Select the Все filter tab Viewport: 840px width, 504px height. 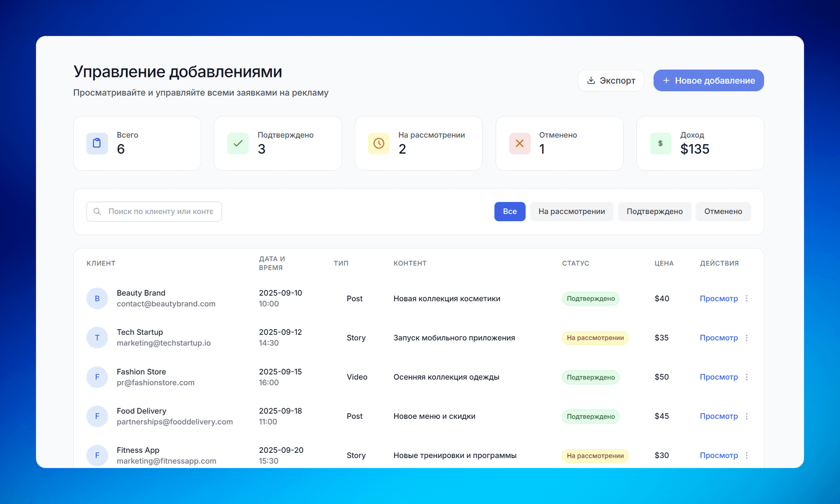510,212
